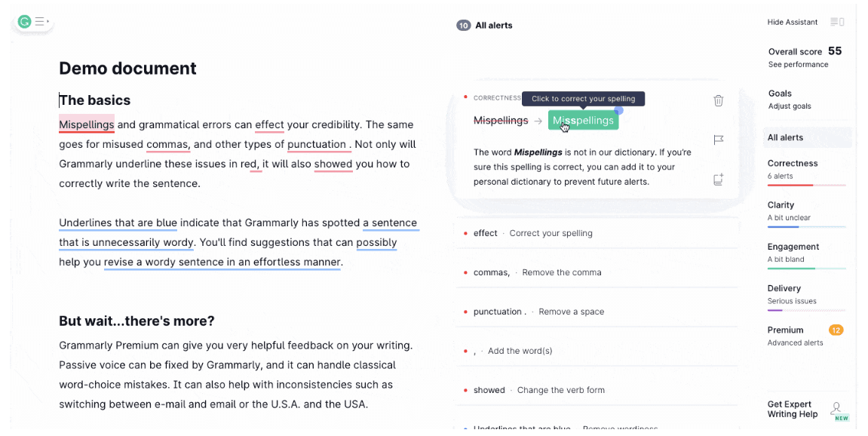Screen dimensions: 868x436
Task: Click the Adjust goals link
Action: [790, 106]
